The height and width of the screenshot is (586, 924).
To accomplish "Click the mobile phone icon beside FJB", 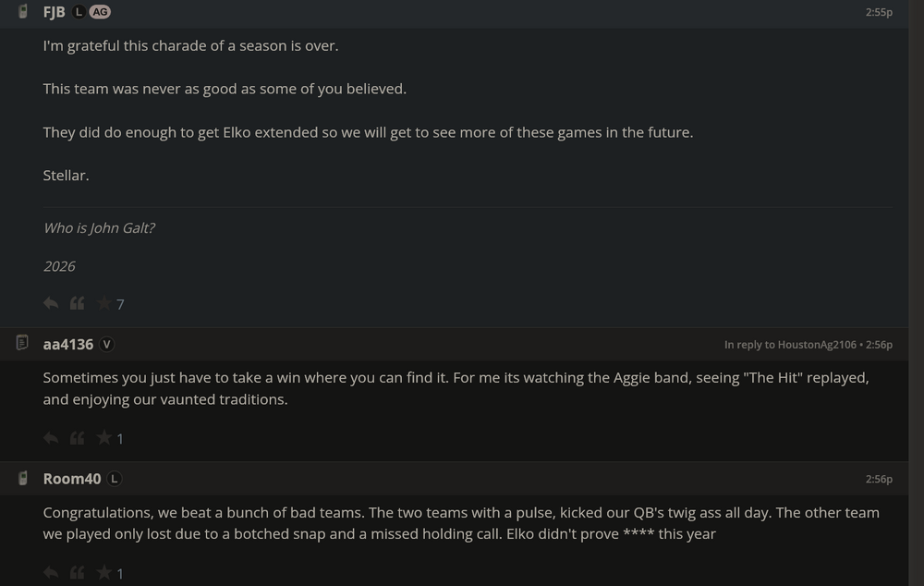I will 23,12.
